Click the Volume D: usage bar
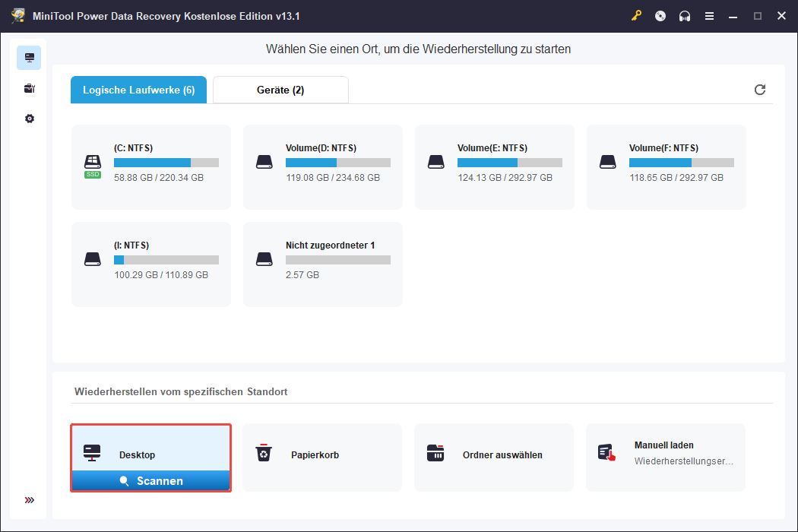This screenshot has height=532, width=798. click(338, 163)
